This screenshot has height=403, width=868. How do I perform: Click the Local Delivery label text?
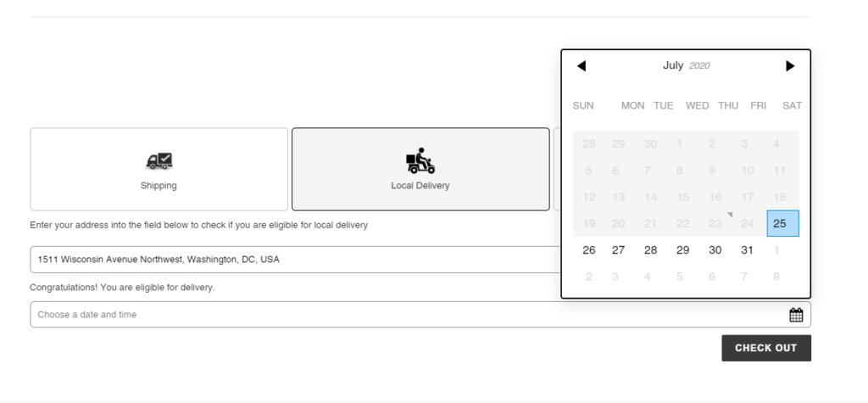tap(420, 185)
